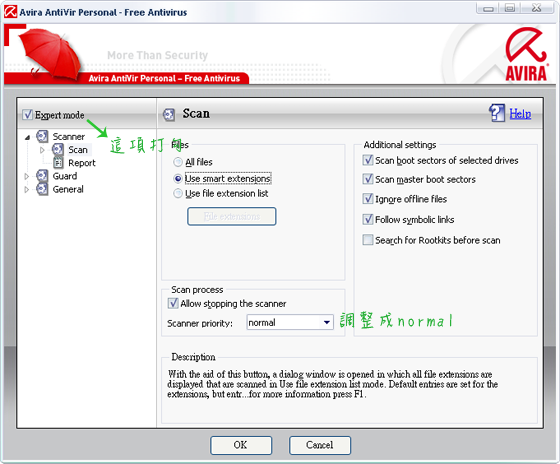Toggle Ignore offline files checkbox
This screenshot has height=464, width=560.
pos(368,199)
